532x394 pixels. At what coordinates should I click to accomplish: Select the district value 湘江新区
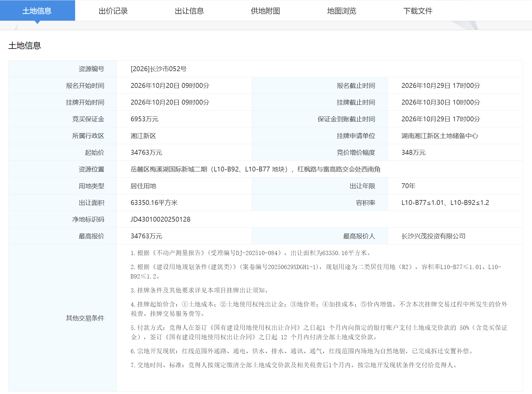[x=143, y=136]
